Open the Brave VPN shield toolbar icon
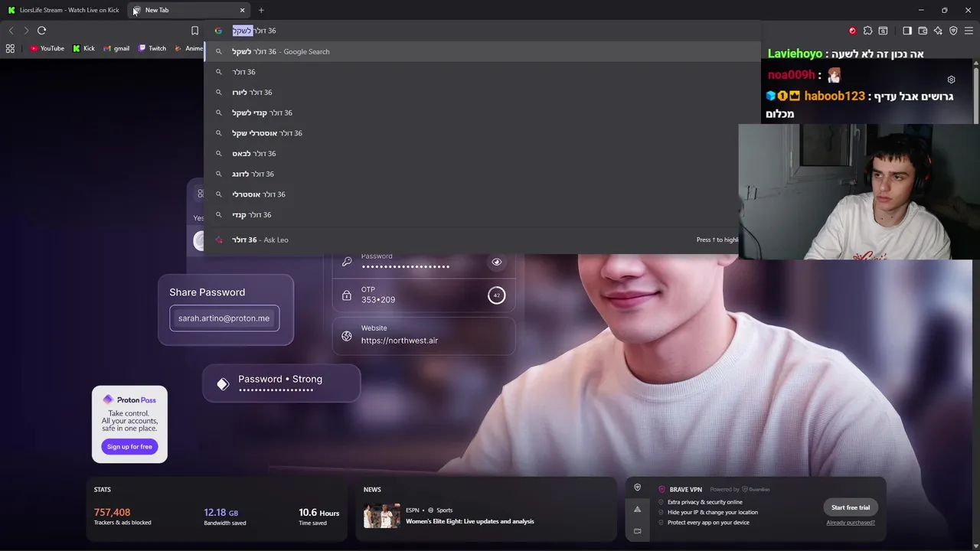The image size is (980, 551). point(953,31)
